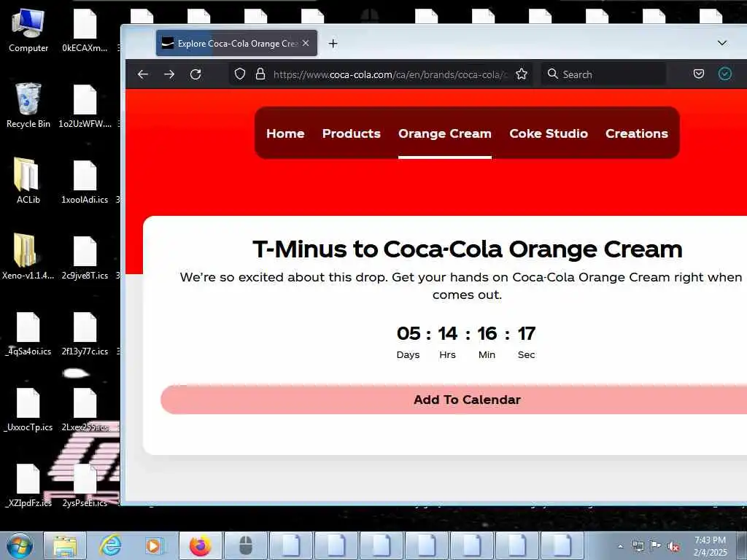
Task: Reload the Coca-Cola page
Action: (196, 74)
